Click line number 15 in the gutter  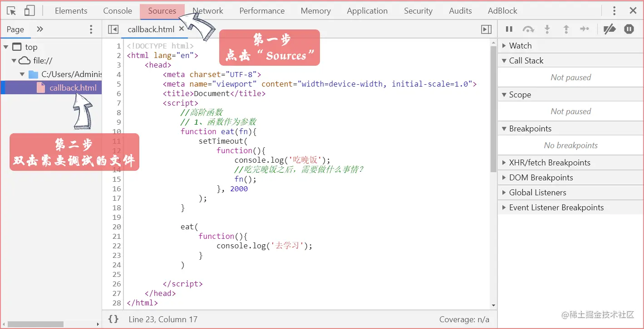(x=117, y=179)
